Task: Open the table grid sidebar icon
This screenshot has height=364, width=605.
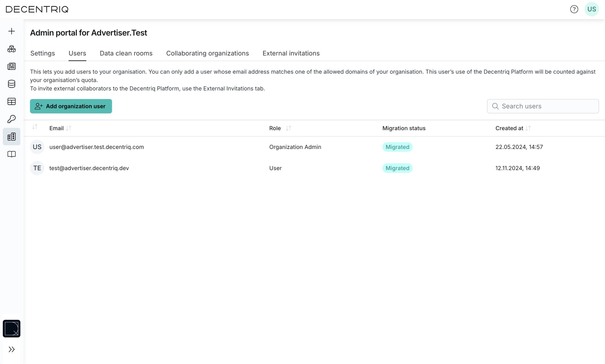Action: [x=12, y=102]
